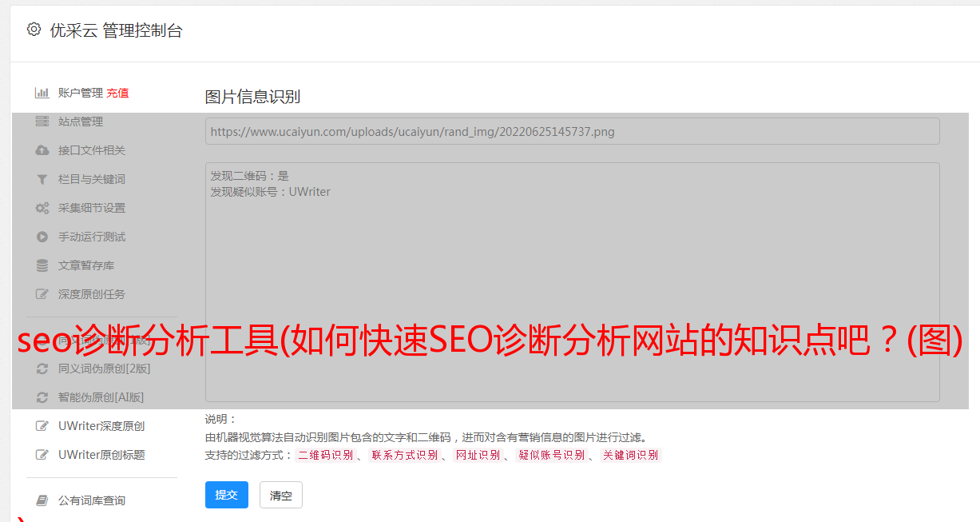Click inside the recognition result text area
The image size is (980, 522).
573,282
